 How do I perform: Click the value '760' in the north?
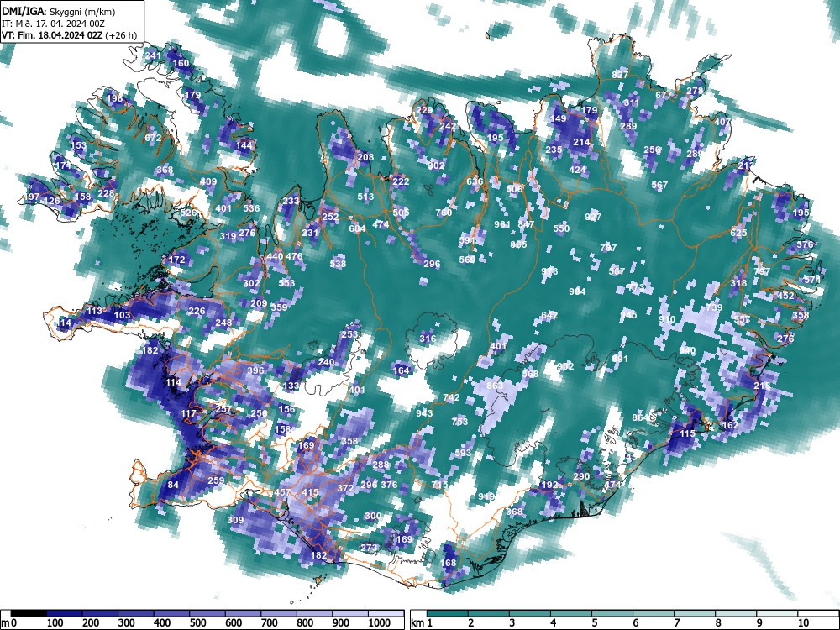click(x=444, y=213)
